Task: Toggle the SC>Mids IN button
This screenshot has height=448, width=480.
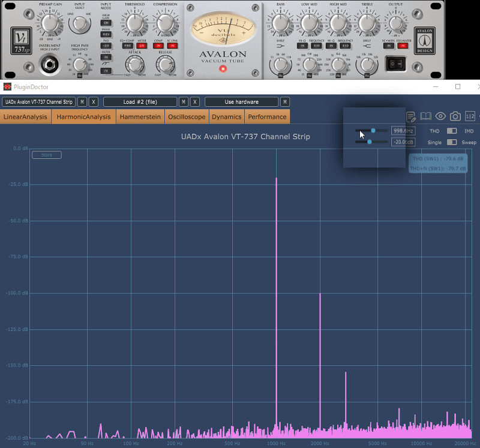Action: 389,46
